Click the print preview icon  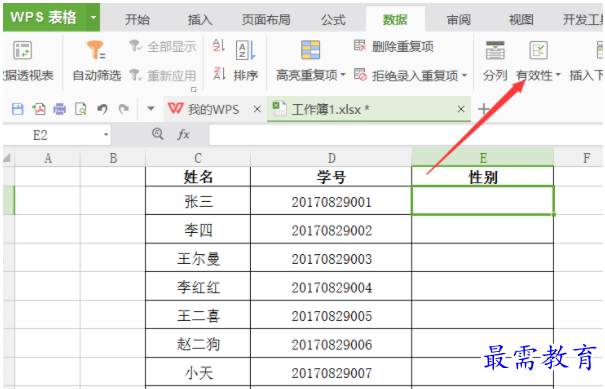(x=81, y=109)
